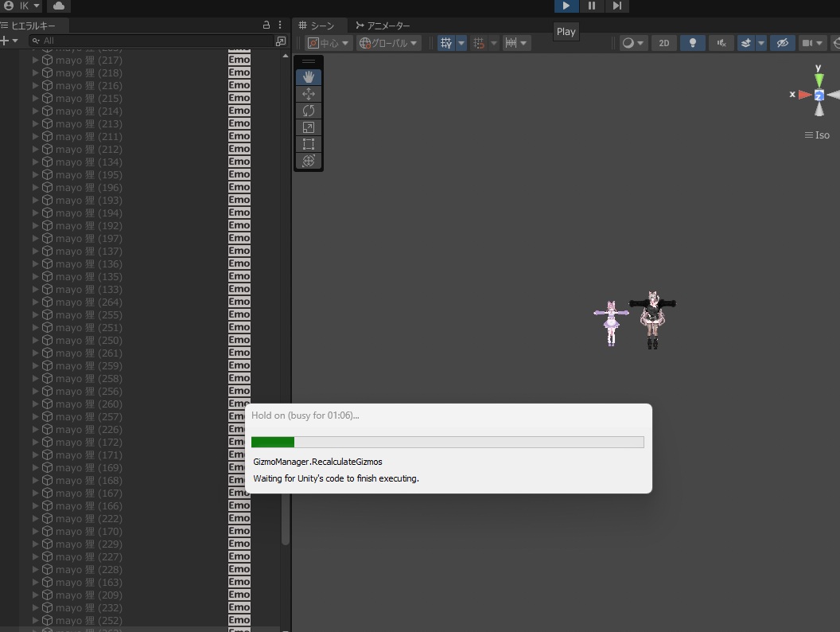Click the cube icon of mayo 狸 (213)
The height and width of the screenshot is (632, 840).
click(x=47, y=124)
